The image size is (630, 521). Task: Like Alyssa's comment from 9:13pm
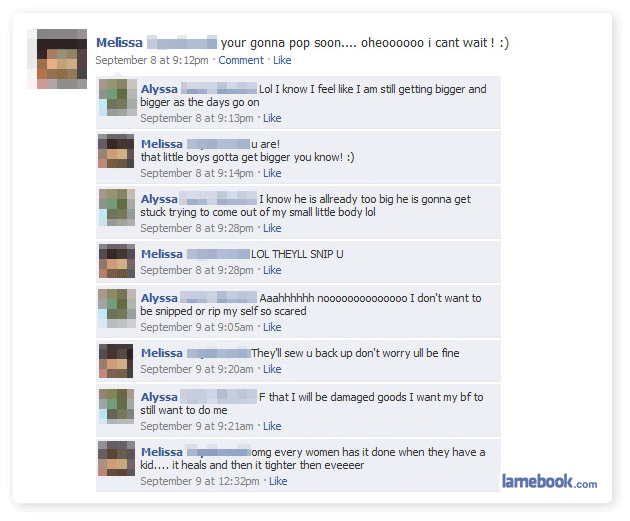pyautogui.click(x=272, y=118)
